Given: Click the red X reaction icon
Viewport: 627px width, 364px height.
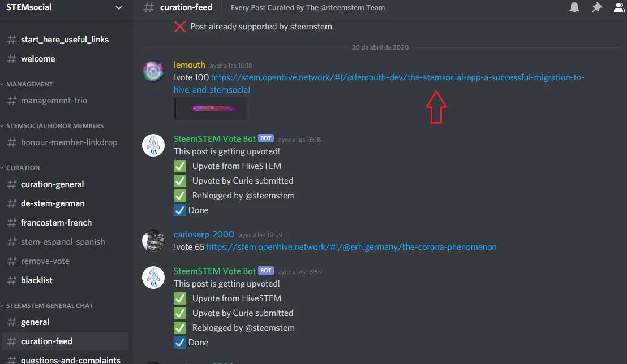Looking at the screenshot, I should point(180,27).
